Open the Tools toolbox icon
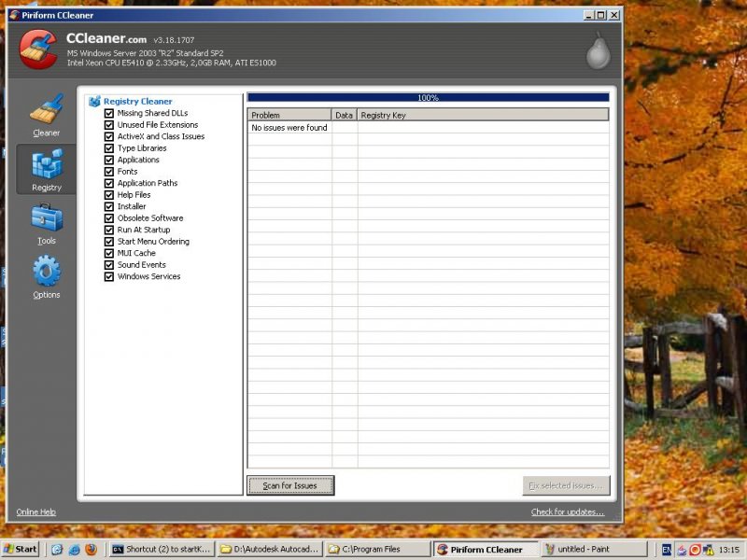 pyautogui.click(x=47, y=217)
